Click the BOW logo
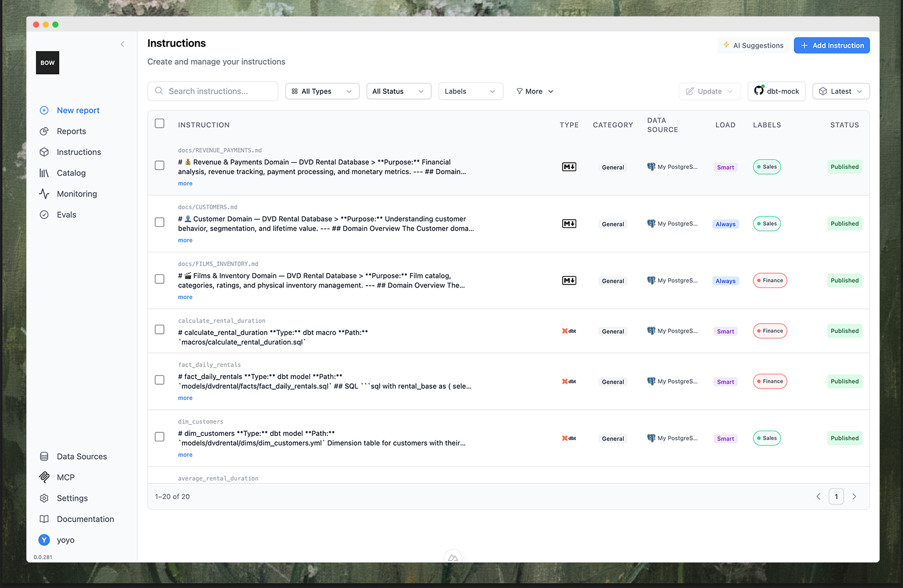The height and width of the screenshot is (588, 903). tap(48, 63)
